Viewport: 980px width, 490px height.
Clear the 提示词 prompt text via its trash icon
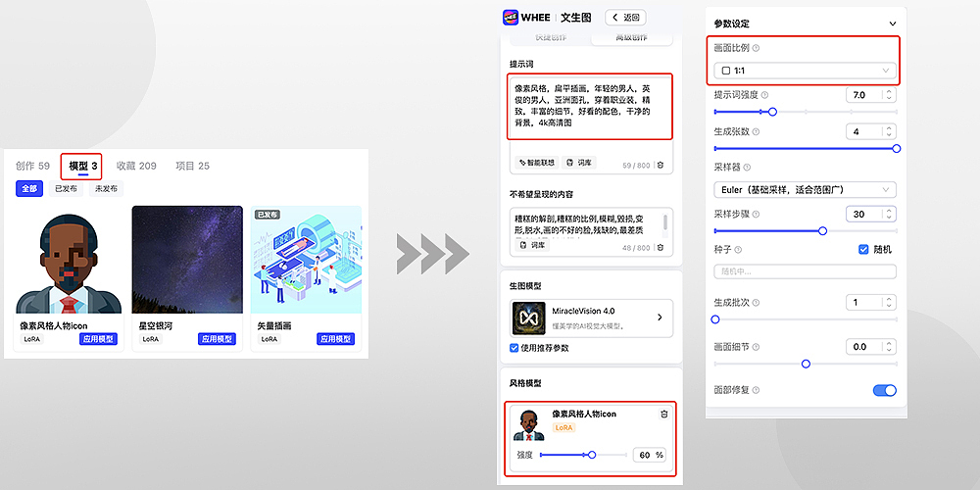coord(660,166)
